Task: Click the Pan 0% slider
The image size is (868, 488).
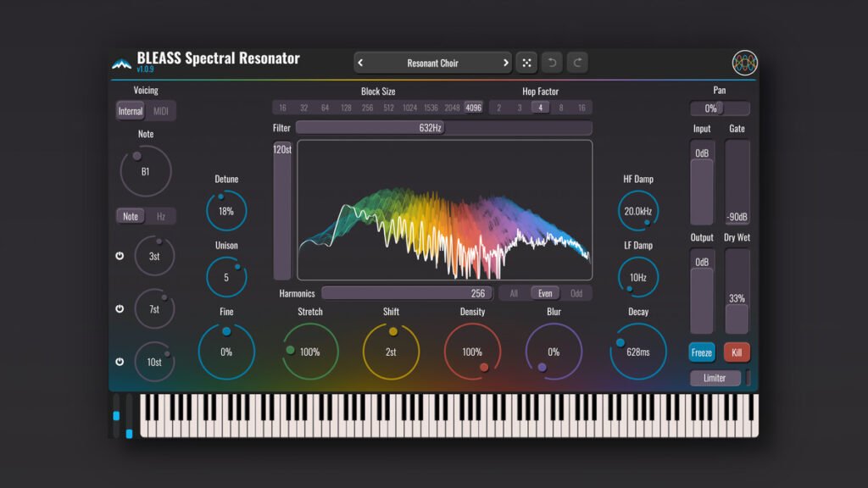Action: pyautogui.click(x=720, y=108)
